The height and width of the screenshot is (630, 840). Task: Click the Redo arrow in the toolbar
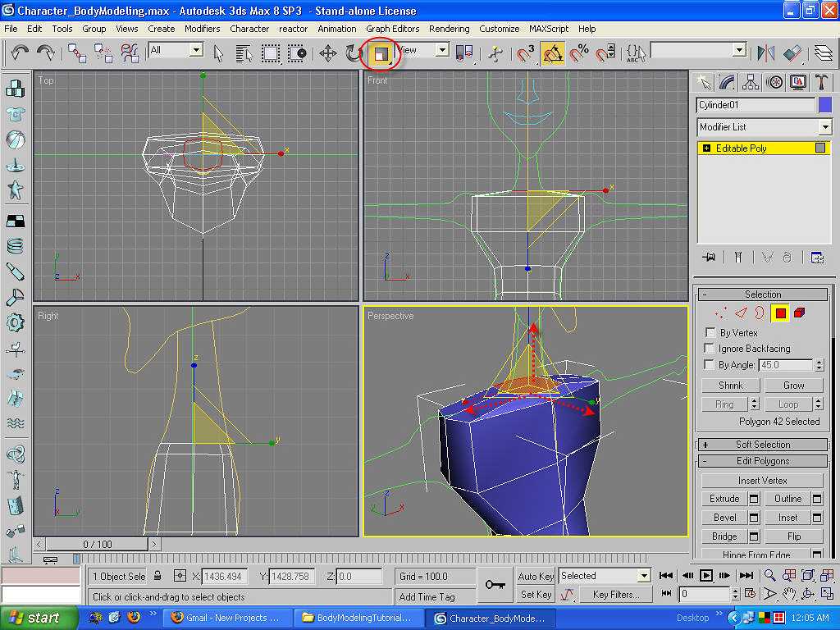(x=47, y=52)
